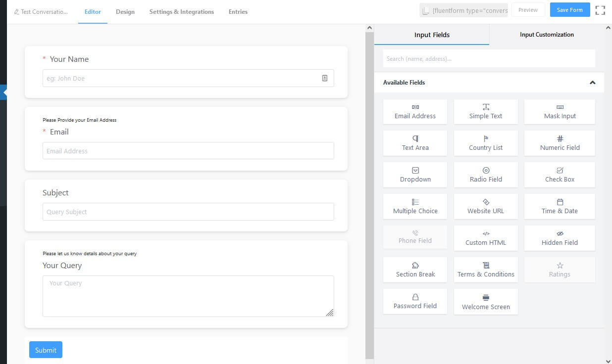Add the Password Field

click(x=415, y=302)
